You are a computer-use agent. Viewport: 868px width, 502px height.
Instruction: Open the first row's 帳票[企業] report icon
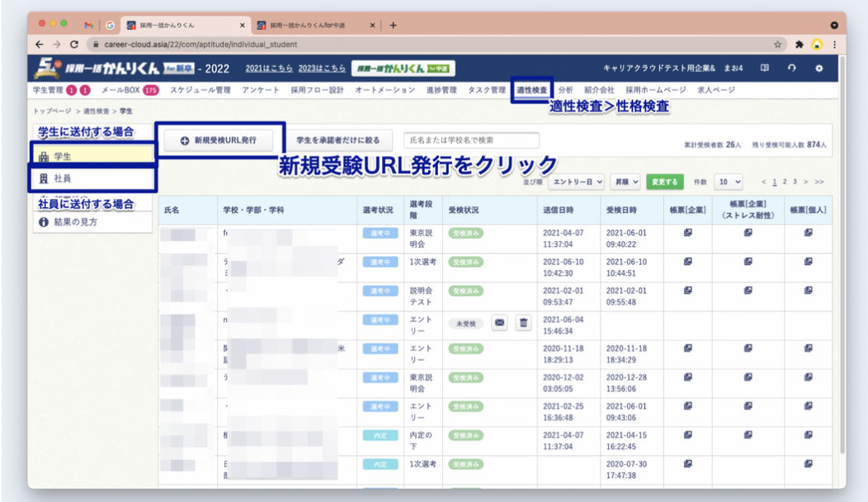(687, 234)
